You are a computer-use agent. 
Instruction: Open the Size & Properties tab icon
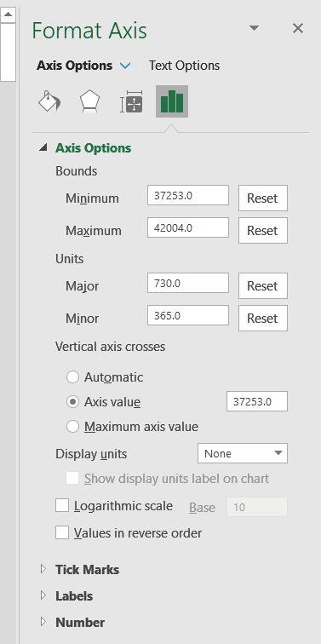[x=131, y=101]
